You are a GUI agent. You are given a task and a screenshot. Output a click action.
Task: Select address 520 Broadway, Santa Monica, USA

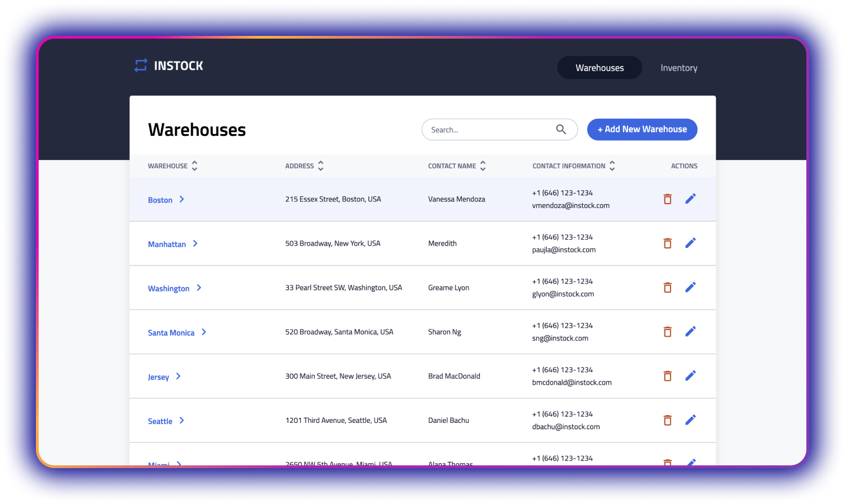point(339,332)
